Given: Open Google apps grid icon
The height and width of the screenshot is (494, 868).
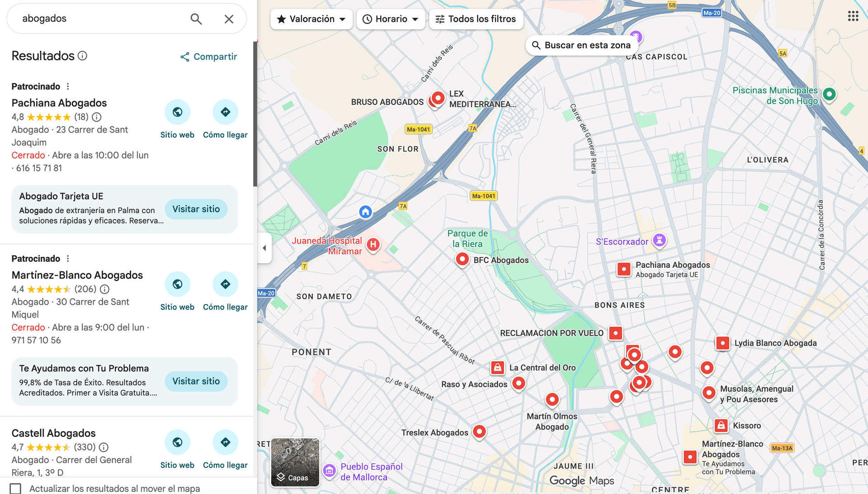Looking at the screenshot, I should point(853,16).
